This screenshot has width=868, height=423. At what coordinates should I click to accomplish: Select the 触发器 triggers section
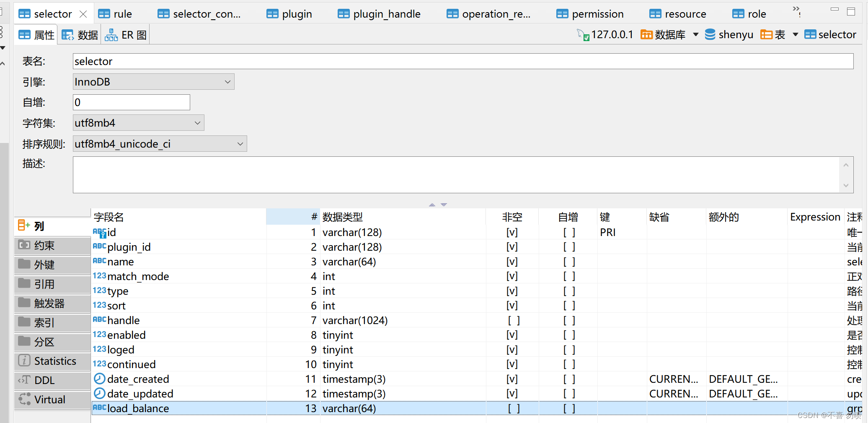pyautogui.click(x=52, y=303)
